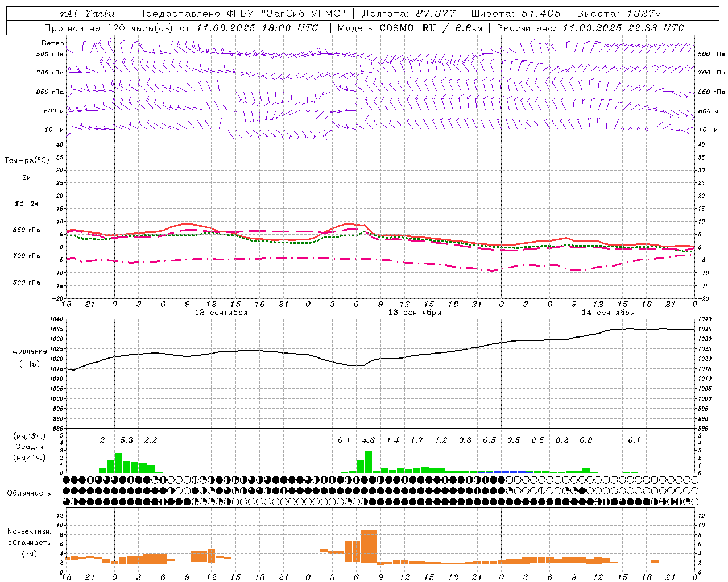Click the 'Модель COSMO-RU / 6.6км' text
The height and width of the screenshot is (582, 728).
tap(409, 28)
